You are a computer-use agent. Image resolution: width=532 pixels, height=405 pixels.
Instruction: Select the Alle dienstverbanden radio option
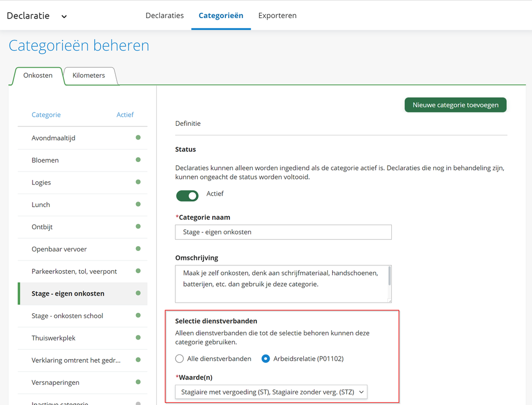[x=180, y=359]
